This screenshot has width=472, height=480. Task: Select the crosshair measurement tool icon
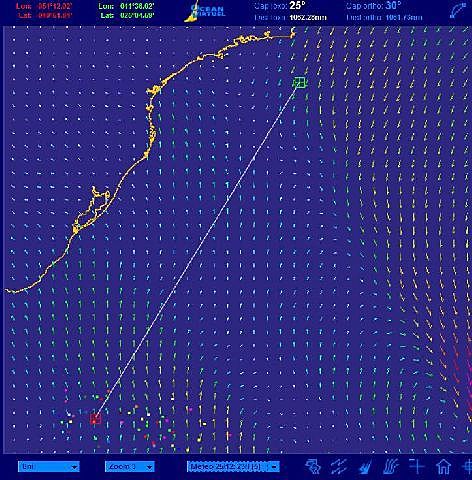click(417, 466)
